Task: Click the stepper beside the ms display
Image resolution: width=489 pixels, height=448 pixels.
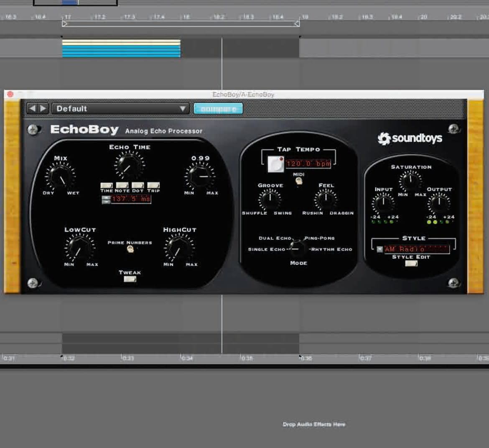Action: click(x=106, y=200)
